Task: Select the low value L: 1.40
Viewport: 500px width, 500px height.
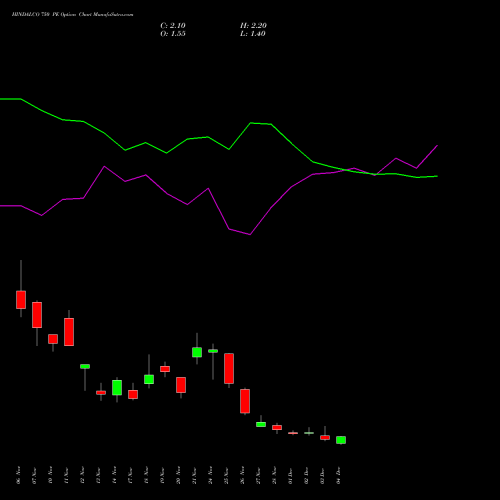Action: (253, 34)
